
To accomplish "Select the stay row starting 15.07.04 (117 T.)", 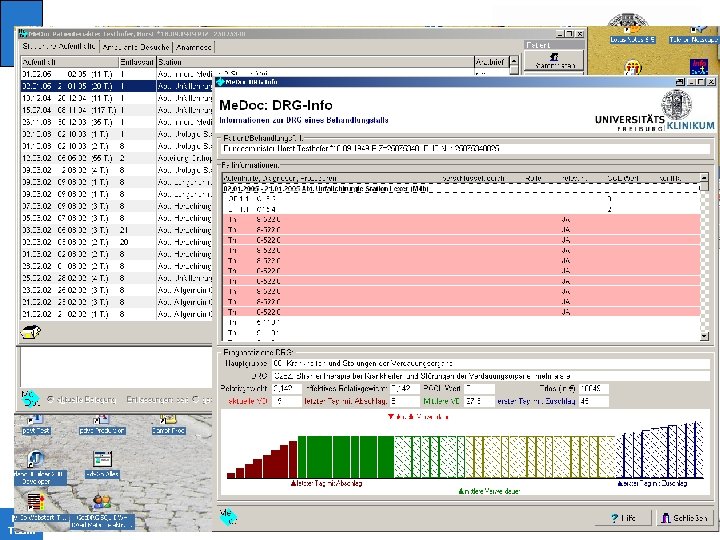I will pos(117,110).
